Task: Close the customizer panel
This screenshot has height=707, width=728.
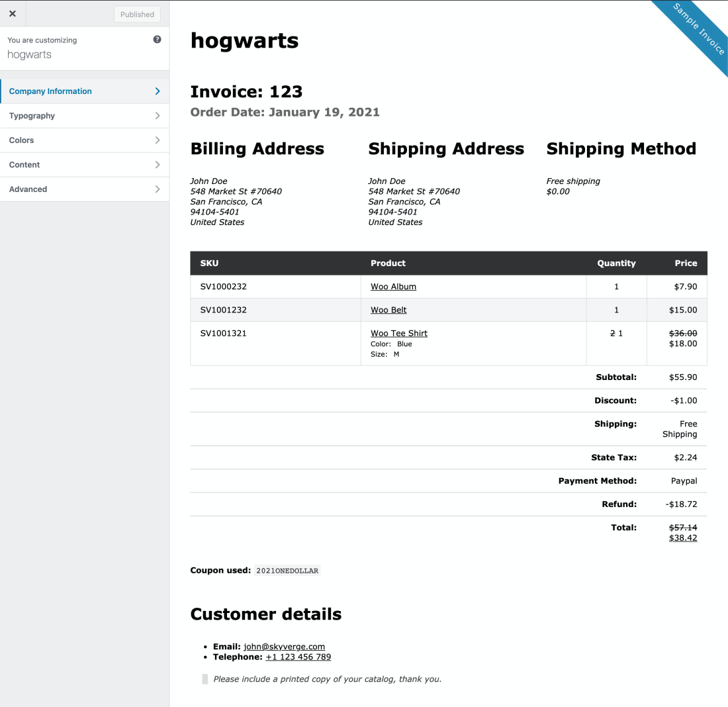Action: 13,13
